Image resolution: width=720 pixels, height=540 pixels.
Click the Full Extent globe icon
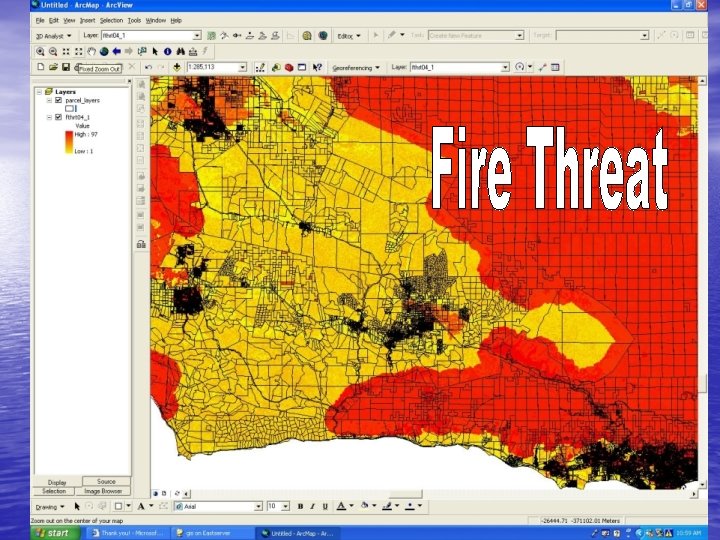[104, 51]
